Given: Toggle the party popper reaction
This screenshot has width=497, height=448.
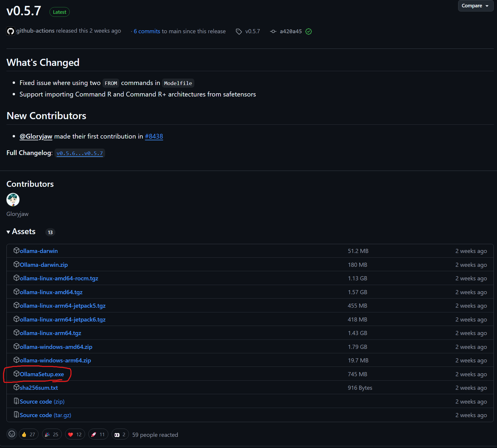Looking at the screenshot, I should coord(52,434).
